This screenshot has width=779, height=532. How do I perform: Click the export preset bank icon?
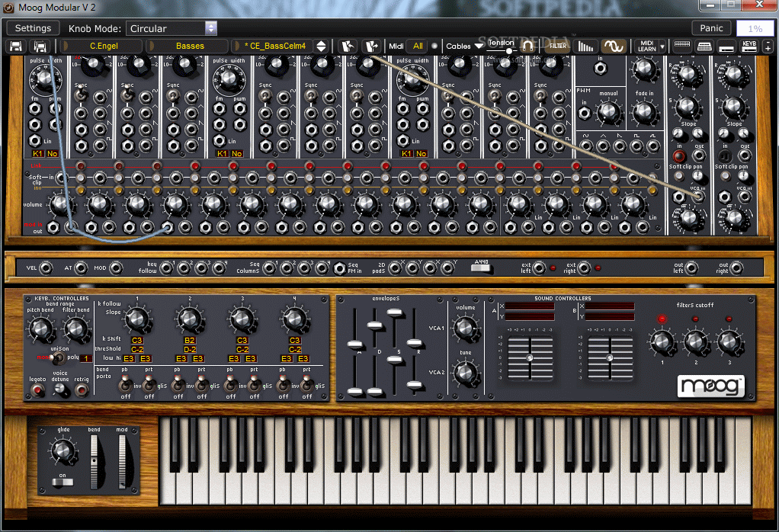[371, 46]
